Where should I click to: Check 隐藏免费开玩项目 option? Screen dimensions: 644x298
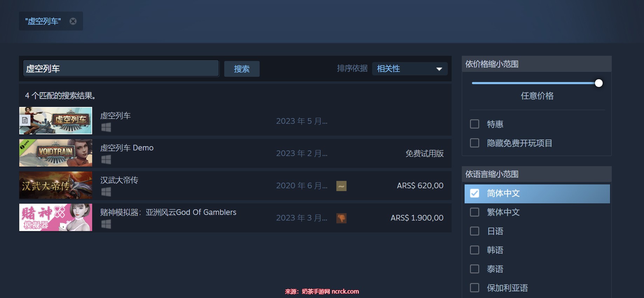tap(474, 143)
